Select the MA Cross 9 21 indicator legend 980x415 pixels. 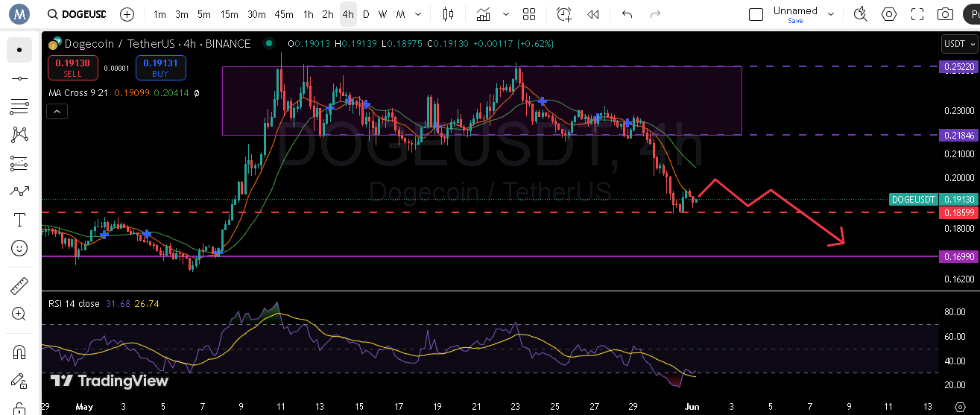[80, 93]
